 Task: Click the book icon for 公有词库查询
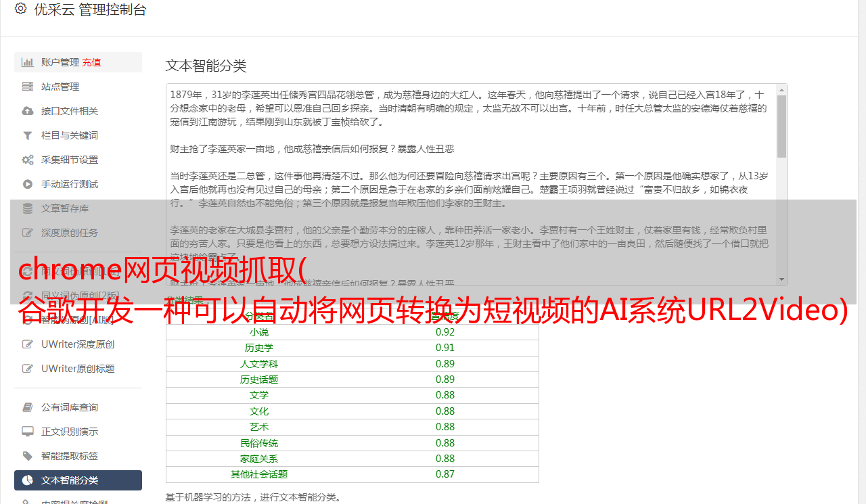[27, 407]
